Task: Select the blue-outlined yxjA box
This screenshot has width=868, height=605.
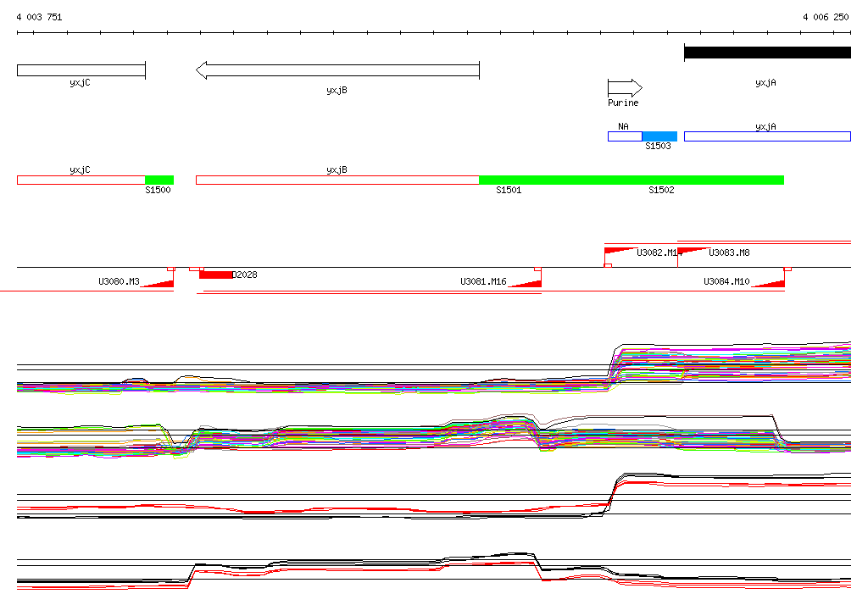Action: pyautogui.click(x=767, y=136)
